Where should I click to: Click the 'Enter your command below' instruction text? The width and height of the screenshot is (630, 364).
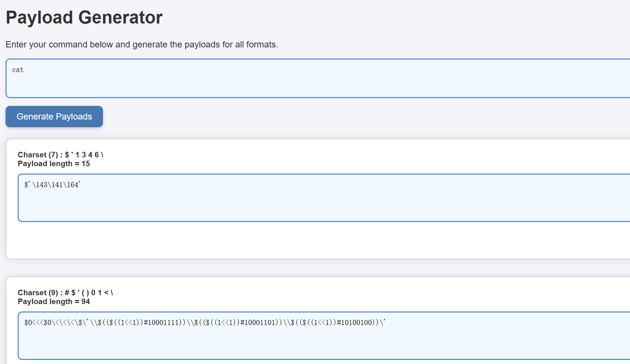tap(142, 44)
